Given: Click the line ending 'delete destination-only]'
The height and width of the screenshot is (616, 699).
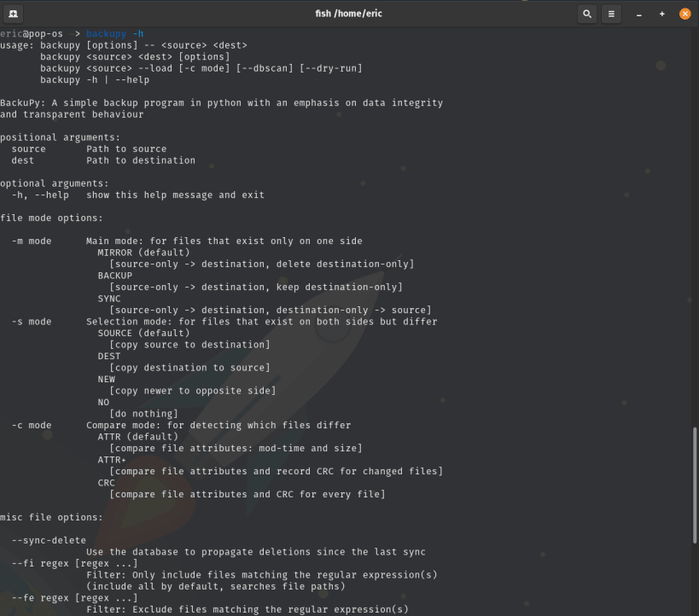Looking at the screenshot, I should 262,264.
